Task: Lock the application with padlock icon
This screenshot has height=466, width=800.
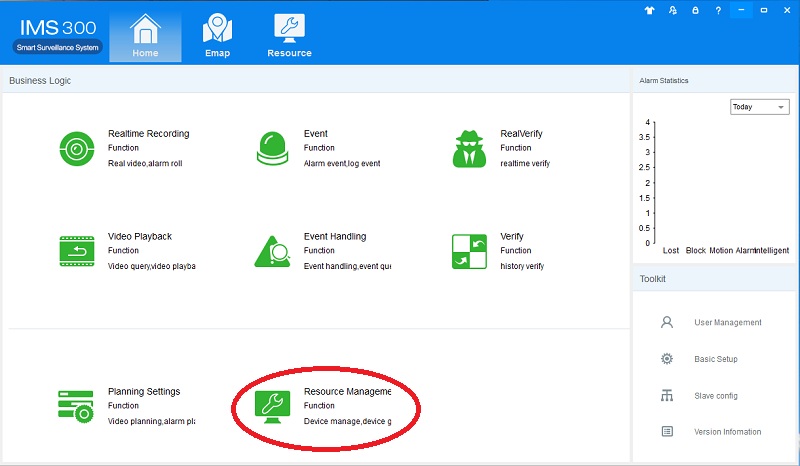Action: pyautogui.click(x=694, y=11)
